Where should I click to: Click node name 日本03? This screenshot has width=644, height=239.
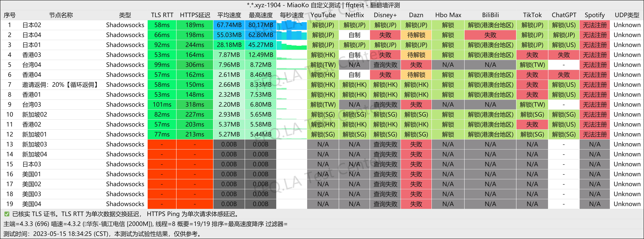[x=31, y=164]
